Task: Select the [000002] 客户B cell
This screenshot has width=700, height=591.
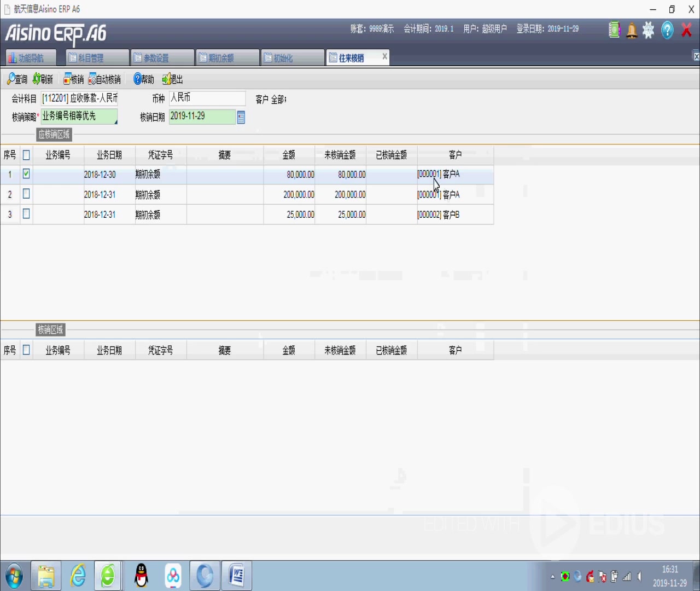Action: (x=456, y=215)
